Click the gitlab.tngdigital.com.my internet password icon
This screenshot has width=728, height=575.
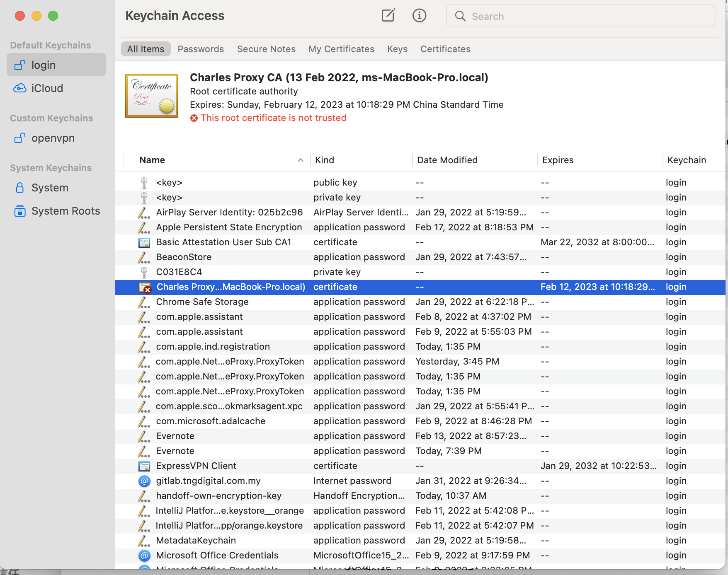click(x=144, y=481)
